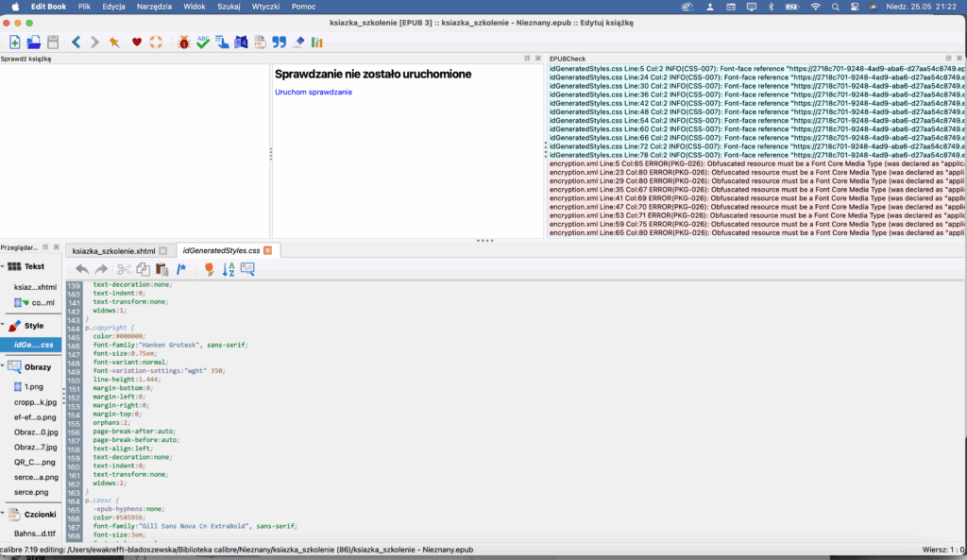Select 1.png in the images list

(34, 386)
